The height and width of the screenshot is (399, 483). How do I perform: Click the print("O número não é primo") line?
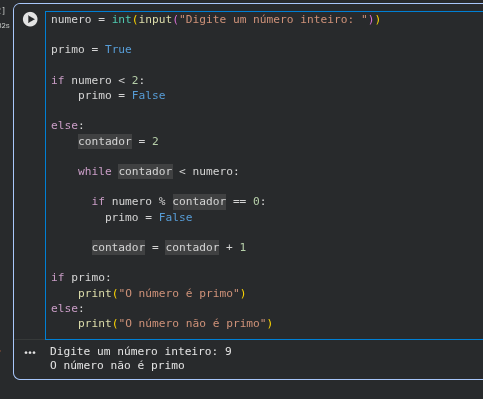click(175, 323)
